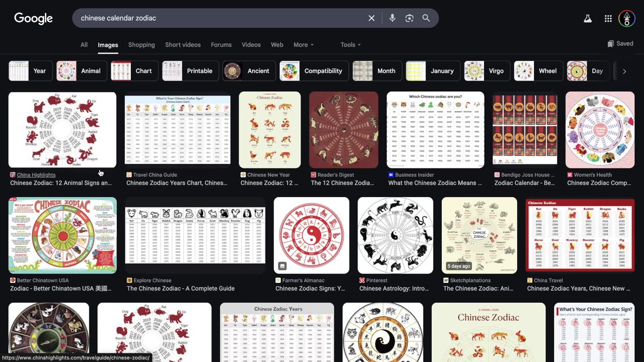Go to the Forums tab
The width and height of the screenshot is (644, 362).
[x=221, y=45]
